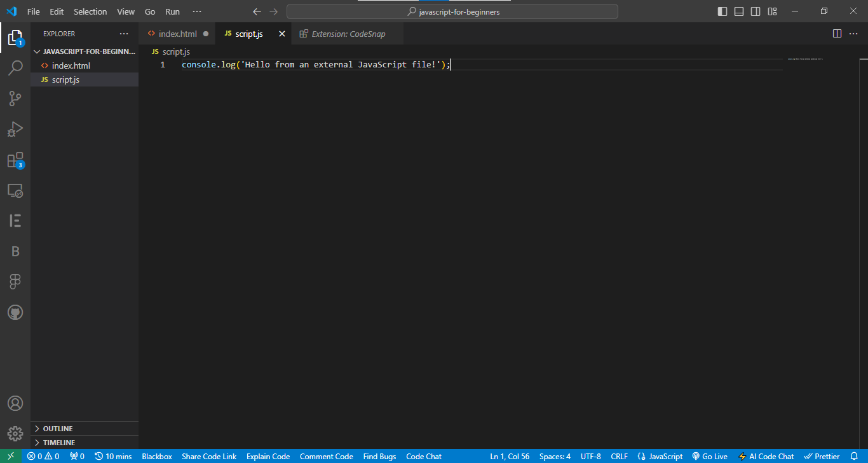Viewport: 868px width, 463px height.
Task: Open the Extensions view icon
Action: 15,160
